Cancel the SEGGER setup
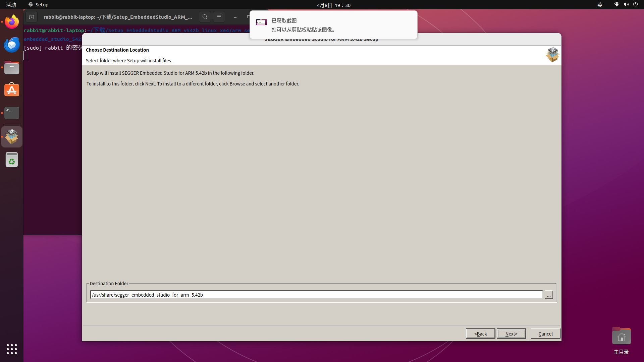The width and height of the screenshot is (644, 362). [545, 334]
